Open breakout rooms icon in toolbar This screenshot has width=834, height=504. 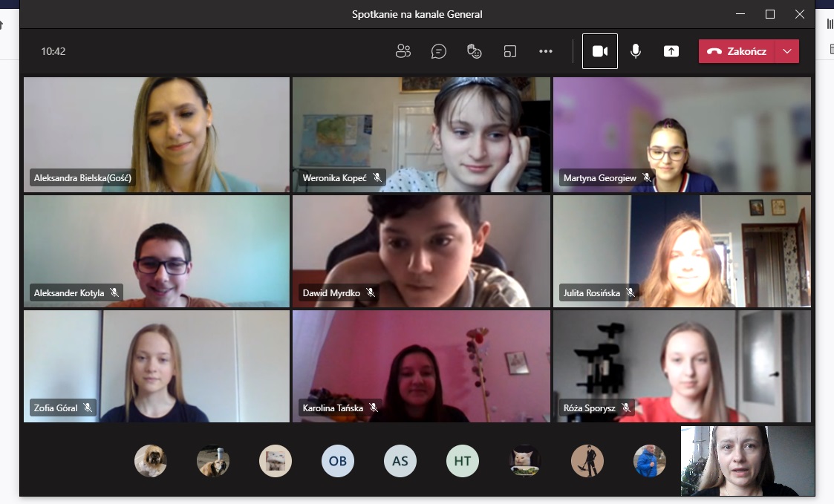pyautogui.click(x=510, y=51)
